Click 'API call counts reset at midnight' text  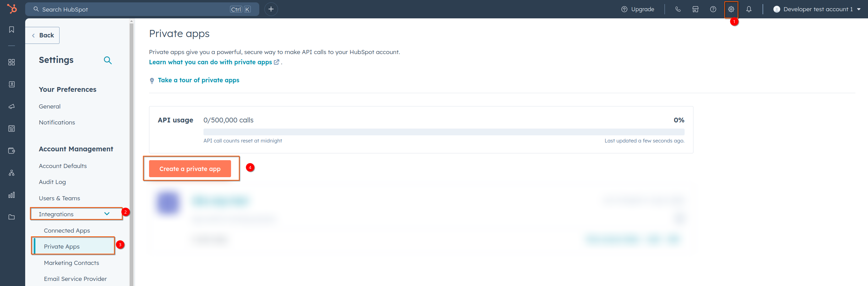(x=243, y=141)
